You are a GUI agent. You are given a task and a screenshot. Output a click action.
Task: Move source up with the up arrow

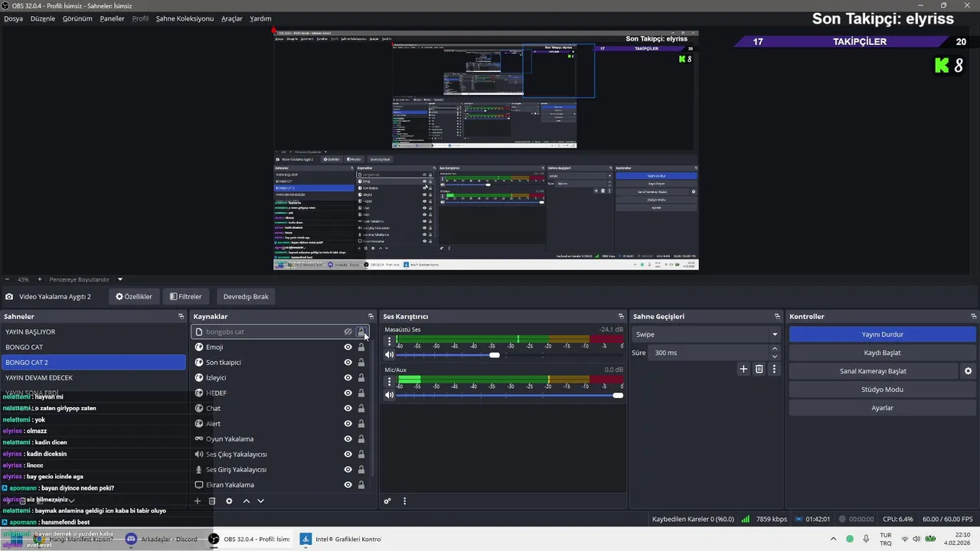(x=246, y=501)
